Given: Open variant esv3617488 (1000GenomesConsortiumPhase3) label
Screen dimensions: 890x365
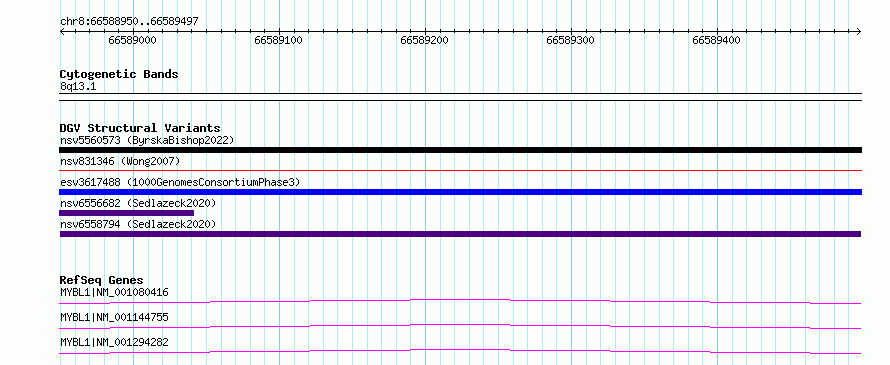Looking at the screenshot, I should [180, 182].
